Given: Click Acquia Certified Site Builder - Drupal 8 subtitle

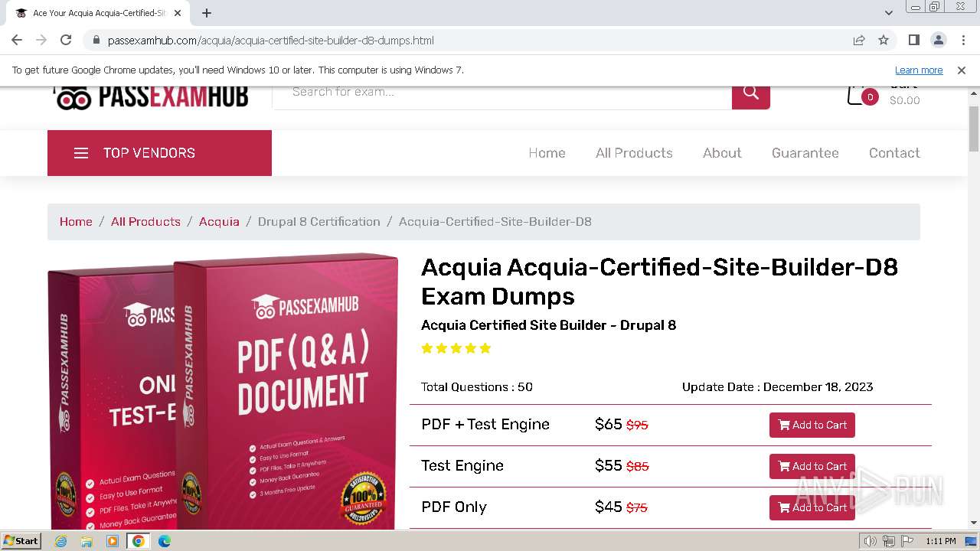Looking at the screenshot, I should tap(549, 325).
